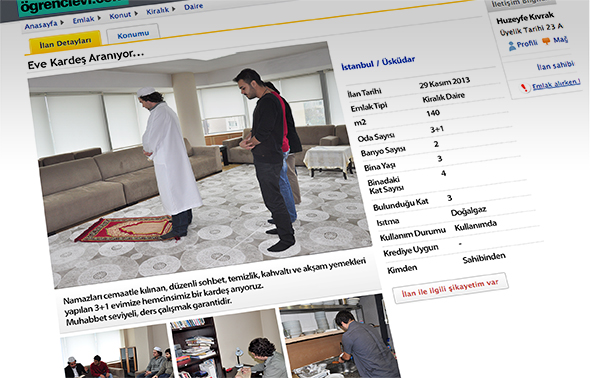The image size is (590, 378).
Task: Switch to the Konumu tab
Action: (x=133, y=35)
